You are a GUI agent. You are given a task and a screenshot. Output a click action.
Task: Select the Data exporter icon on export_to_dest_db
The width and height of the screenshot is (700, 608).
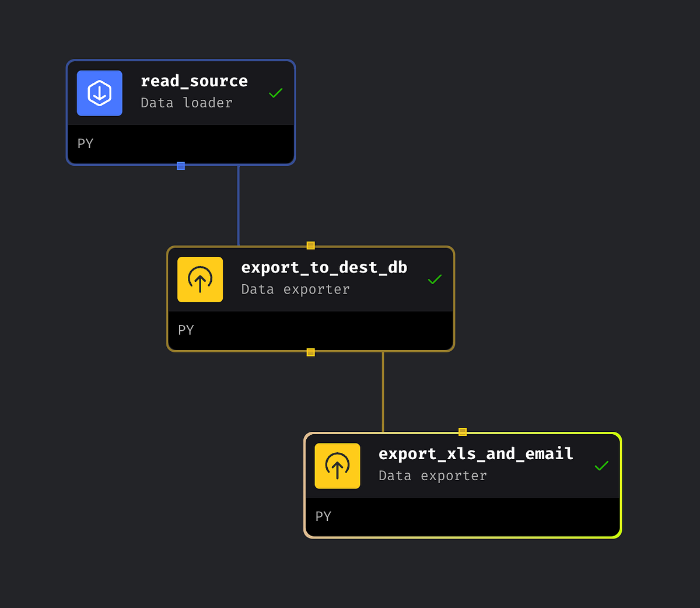pyautogui.click(x=200, y=279)
